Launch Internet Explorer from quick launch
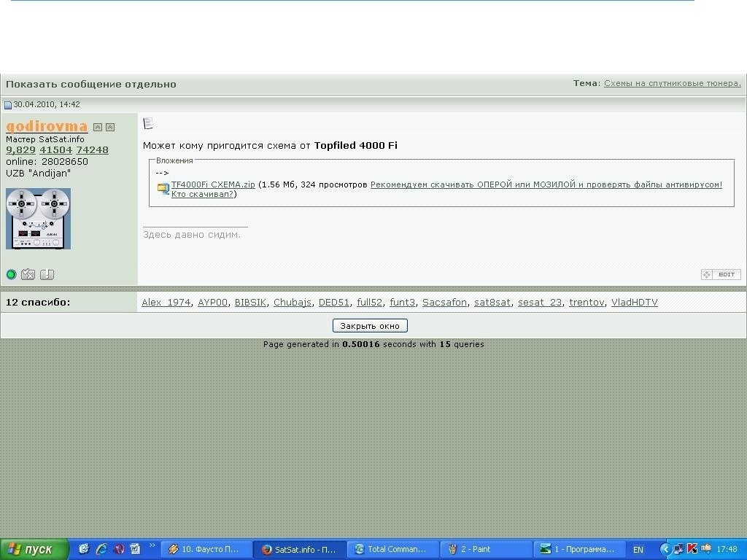Image resolution: width=747 pixels, height=560 pixels. [x=101, y=549]
